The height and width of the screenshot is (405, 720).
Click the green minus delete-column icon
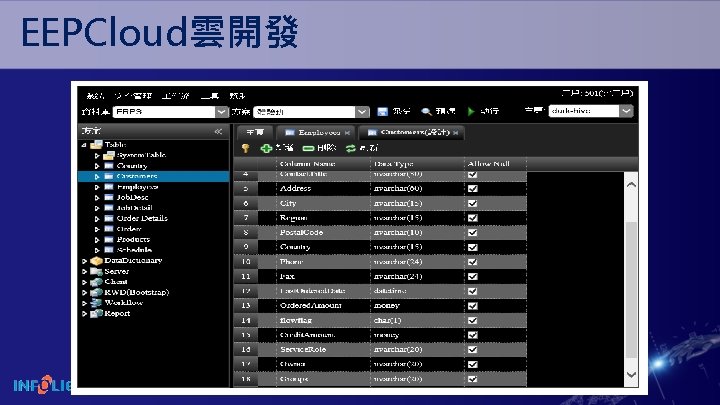click(x=308, y=148)
